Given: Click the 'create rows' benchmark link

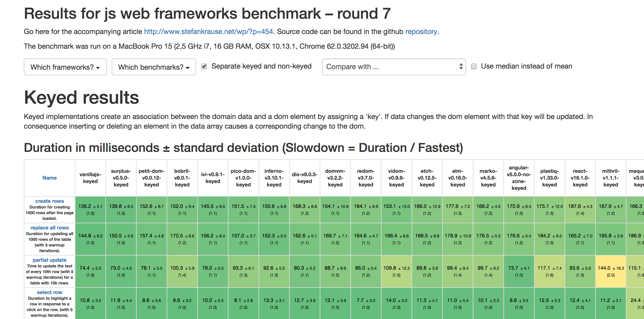Looking at the screenshot, I should pyautogui.click(x=50, y=201).
